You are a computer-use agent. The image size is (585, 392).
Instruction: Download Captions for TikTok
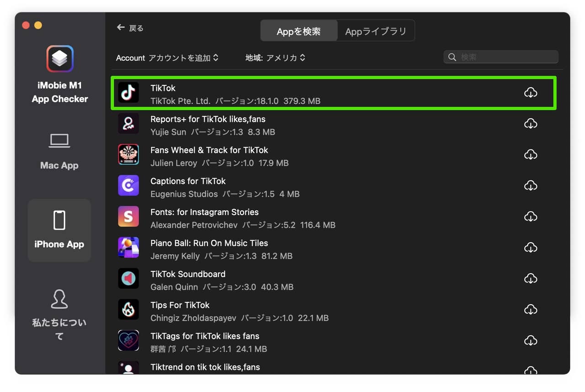[531, 185]
